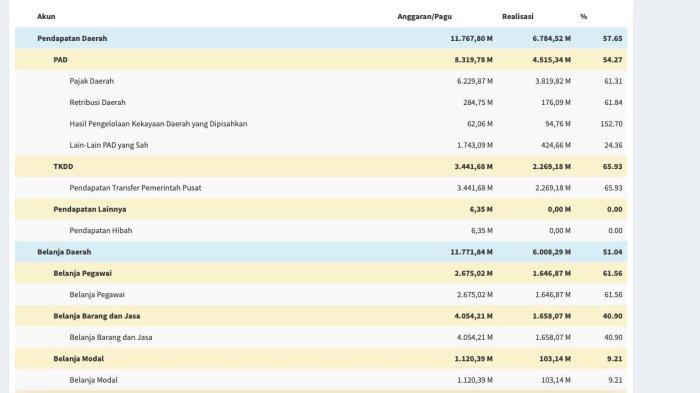Select the 11.767,80 M budget cell
The image size is (700, 393).
click(471, 38)
